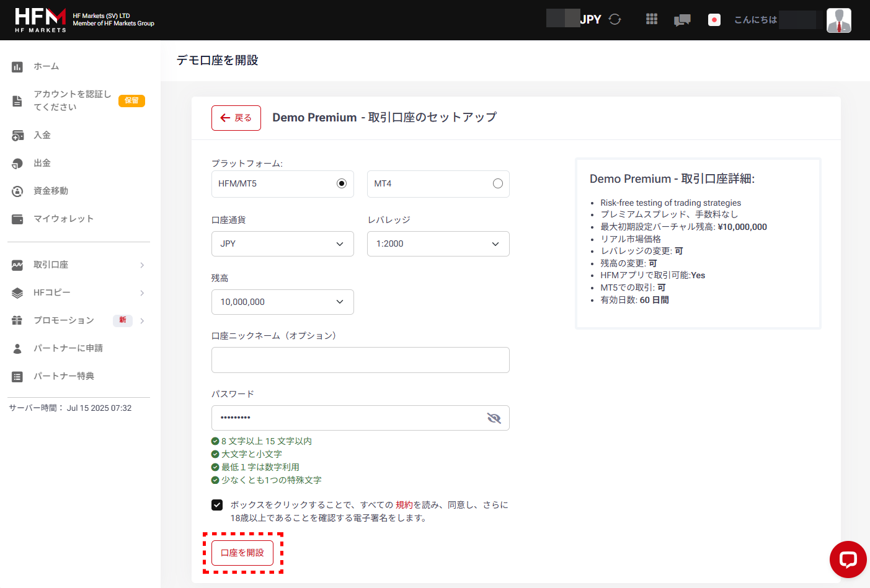Viewport: 870px width, 588px height.
Task: Open パートナー特典 menu item
Action: pos(64,376)
